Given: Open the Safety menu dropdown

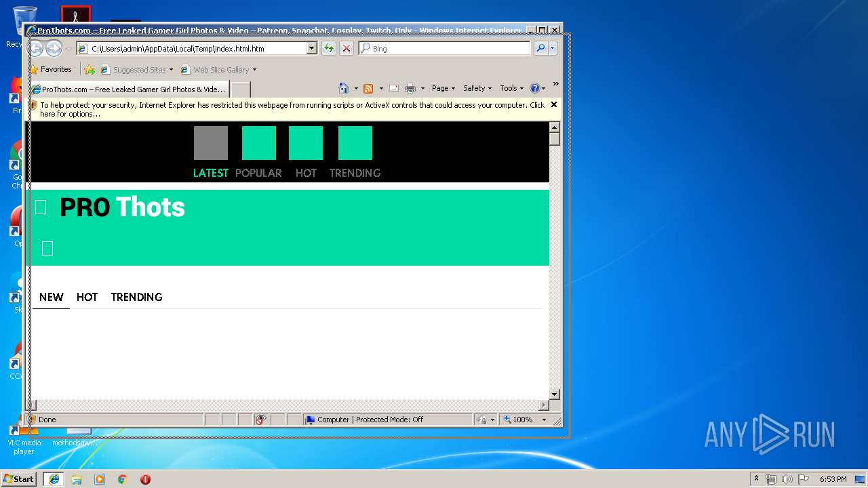Looking at the screenshot, I should tap(477, 88).
